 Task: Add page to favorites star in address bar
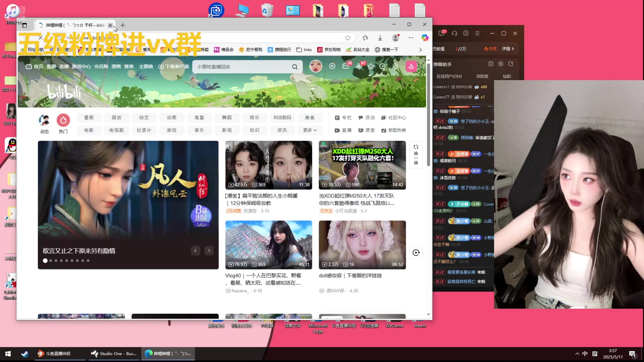click(x=348, y=38)
